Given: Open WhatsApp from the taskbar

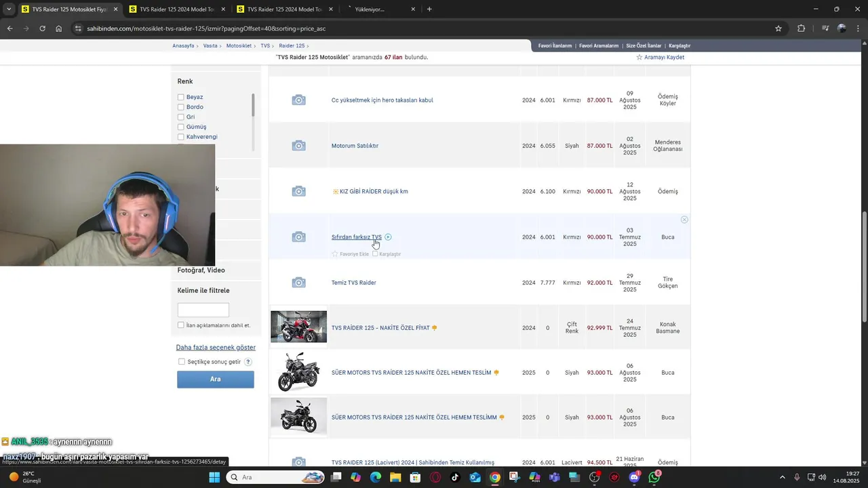Looking at the screenshot, I should (654, 477).
